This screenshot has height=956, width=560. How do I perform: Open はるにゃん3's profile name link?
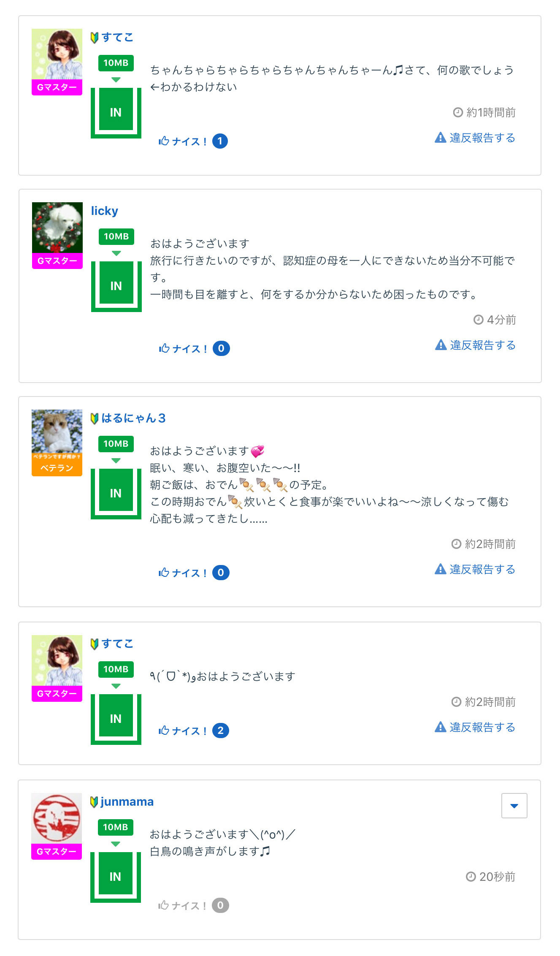pos(133,418)
